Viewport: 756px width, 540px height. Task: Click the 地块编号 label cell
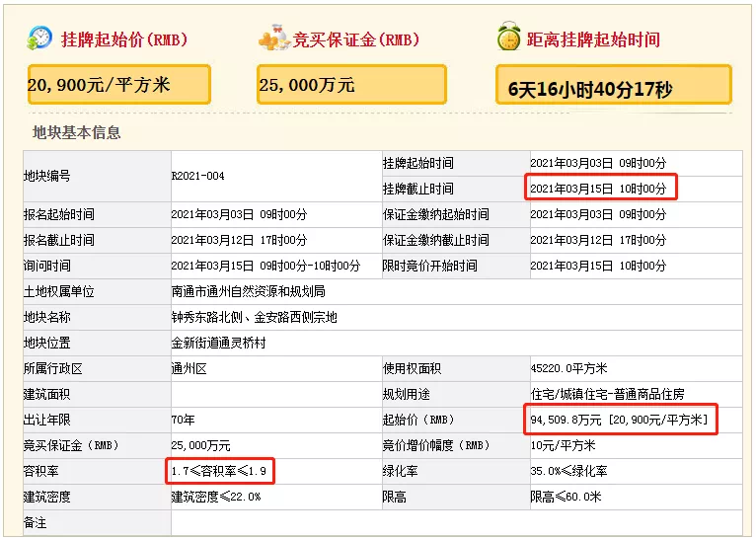coord(97,176)
